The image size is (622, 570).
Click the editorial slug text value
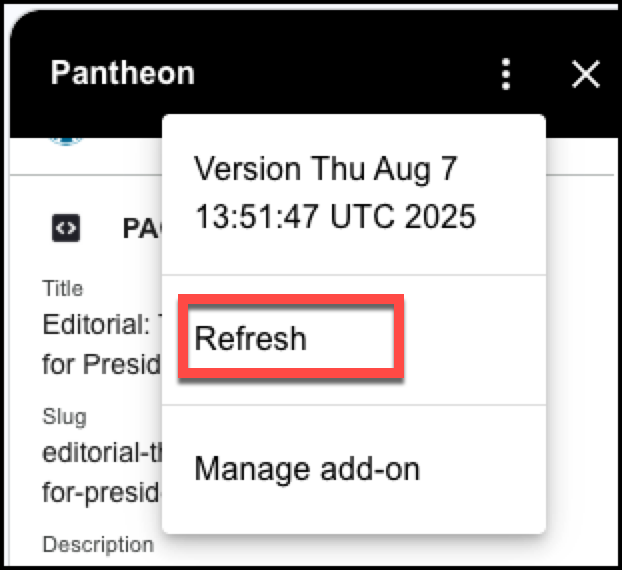pyautogui.click(x=100, y=452)
